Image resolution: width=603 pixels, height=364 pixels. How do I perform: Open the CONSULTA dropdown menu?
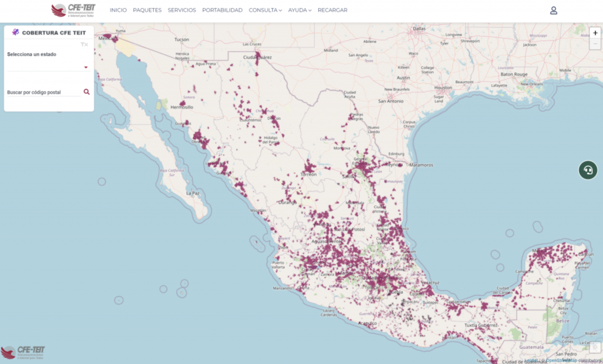pos(265,10)
